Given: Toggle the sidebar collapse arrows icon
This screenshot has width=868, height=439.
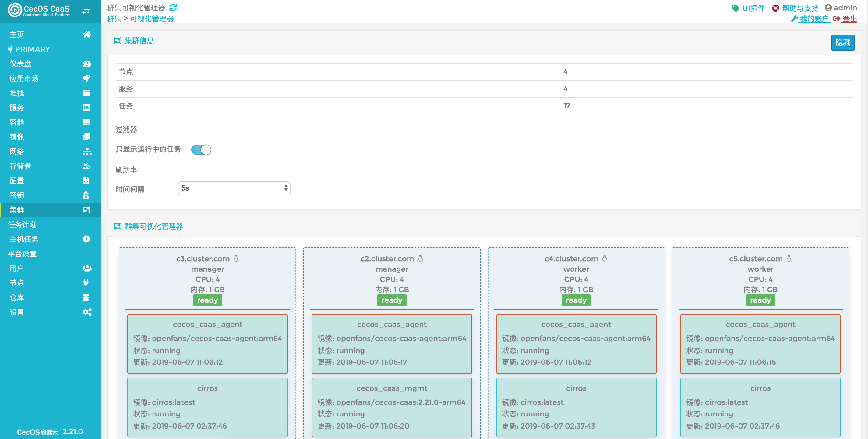Looking at the screenshot, I should [x=86, y=11].
